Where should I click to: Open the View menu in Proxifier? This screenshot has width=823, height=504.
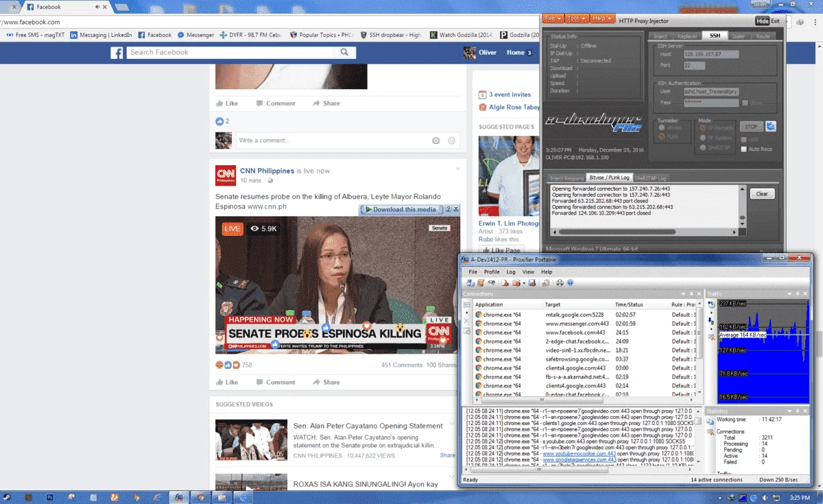(528, 272)
